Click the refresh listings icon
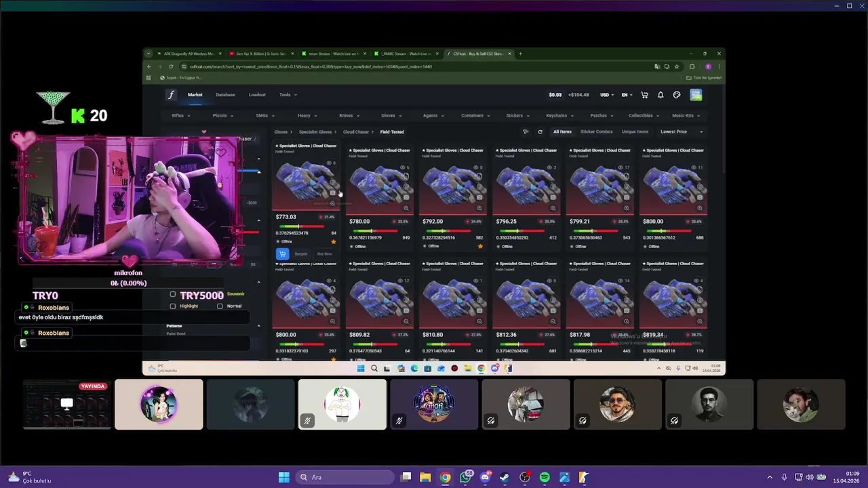 pos(540,132)
